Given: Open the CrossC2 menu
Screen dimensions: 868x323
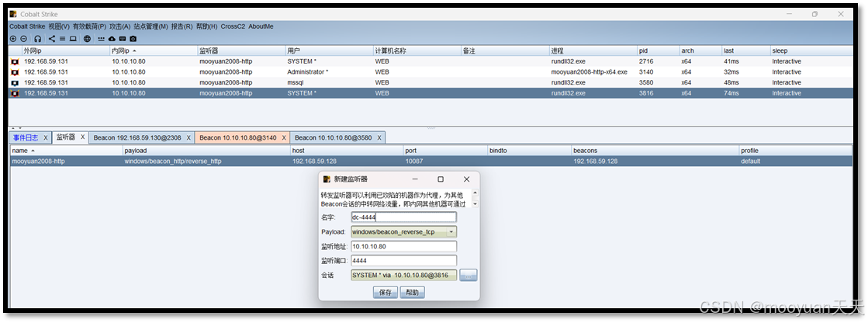Looking at the screenshot, I should 233,26.
